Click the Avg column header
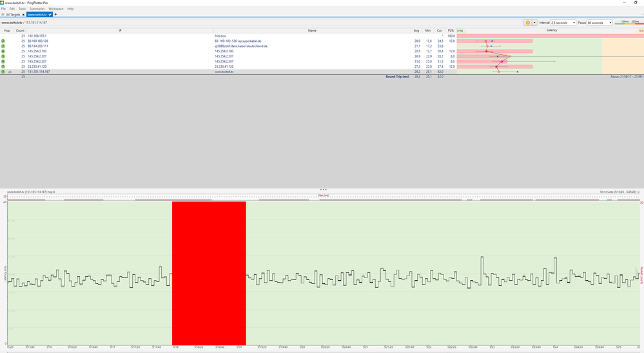The width and height of the screenshot is (644, 353). (416, 30)
